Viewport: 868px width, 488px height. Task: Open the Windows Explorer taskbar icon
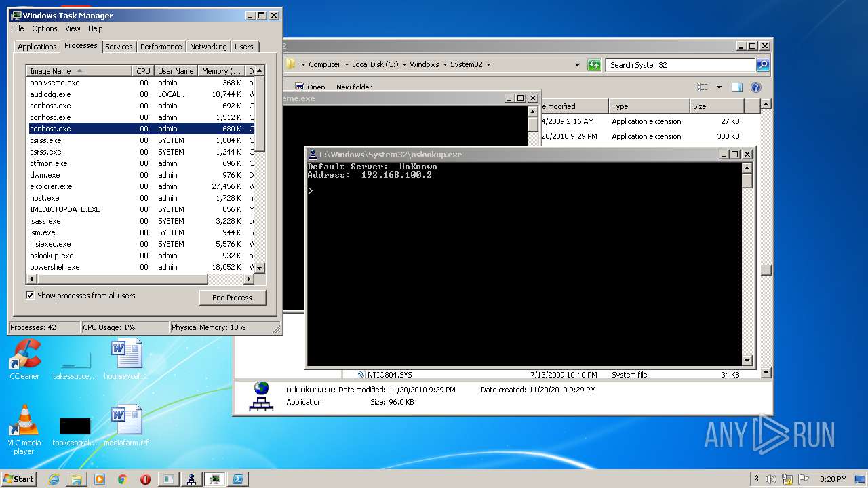(77, 479)
